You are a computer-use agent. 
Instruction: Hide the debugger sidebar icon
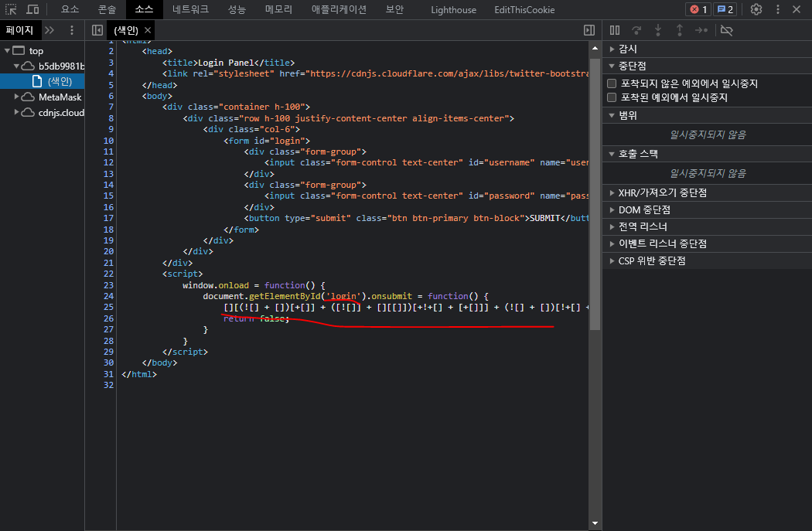click(x=589, y=30)
